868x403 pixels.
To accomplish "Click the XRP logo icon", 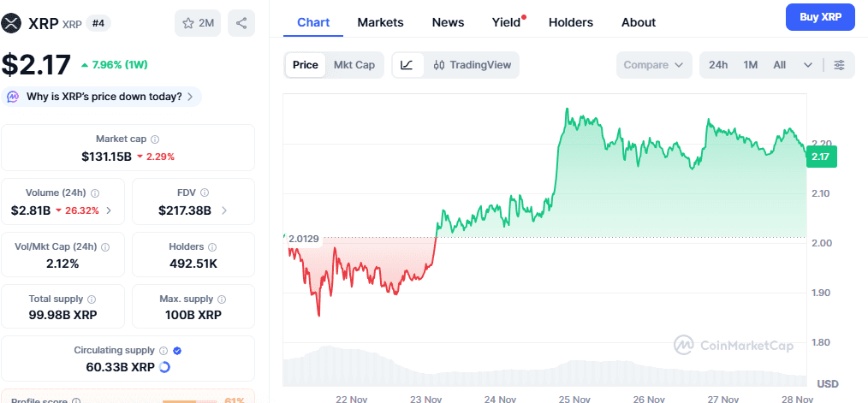I will pyautogui.click(x=13, y=23).
